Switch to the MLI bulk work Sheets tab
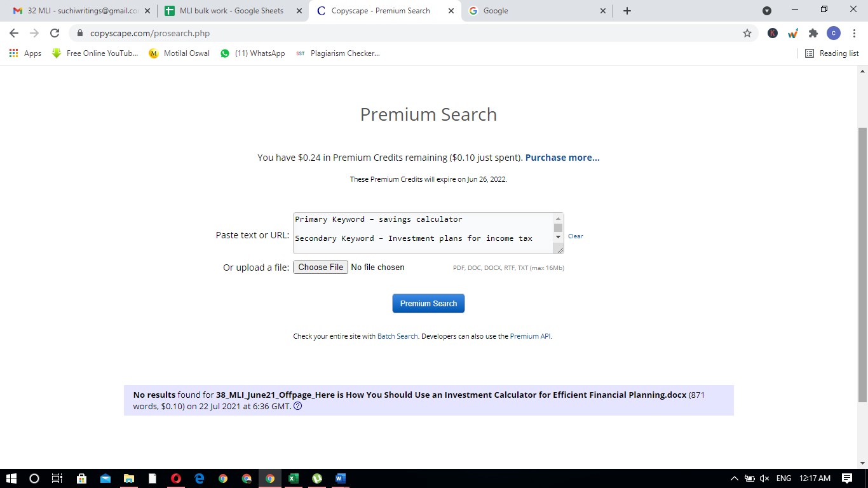The width and height of the screenshot is (868, 488). coord(227,11)
